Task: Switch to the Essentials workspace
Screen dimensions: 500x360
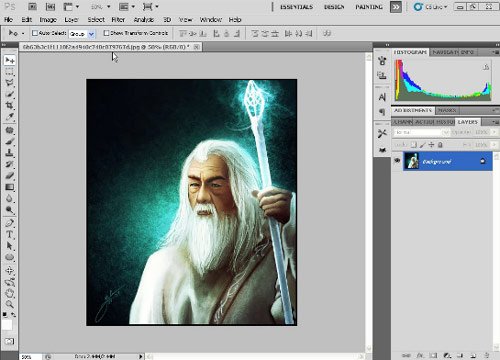Action: coord(296,7)
